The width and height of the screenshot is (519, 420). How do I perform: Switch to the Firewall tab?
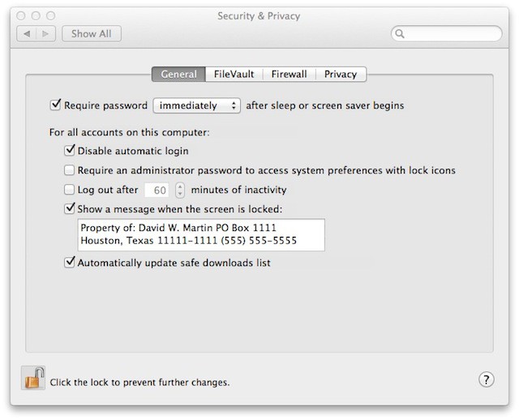pyautogui.click(x=290, y=74)
